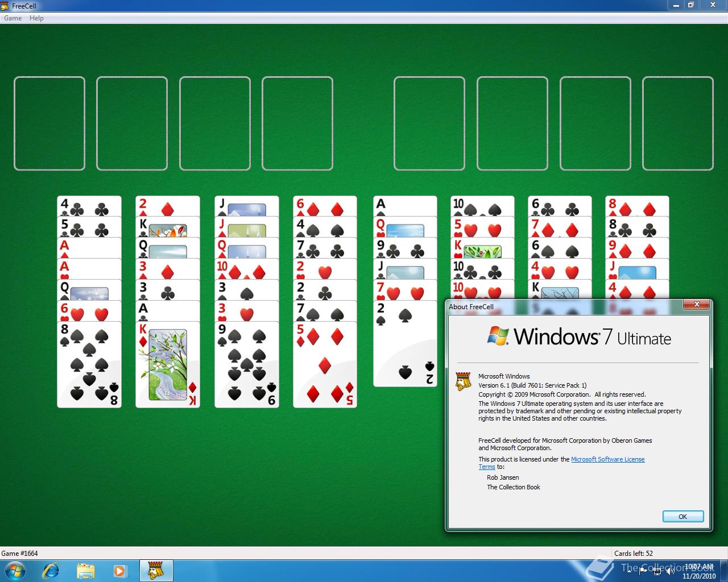Image resolution: width=728 pixels, height=582 pixels.
Task: Choose the 10 of diamonds card
Action: point(247,269)
